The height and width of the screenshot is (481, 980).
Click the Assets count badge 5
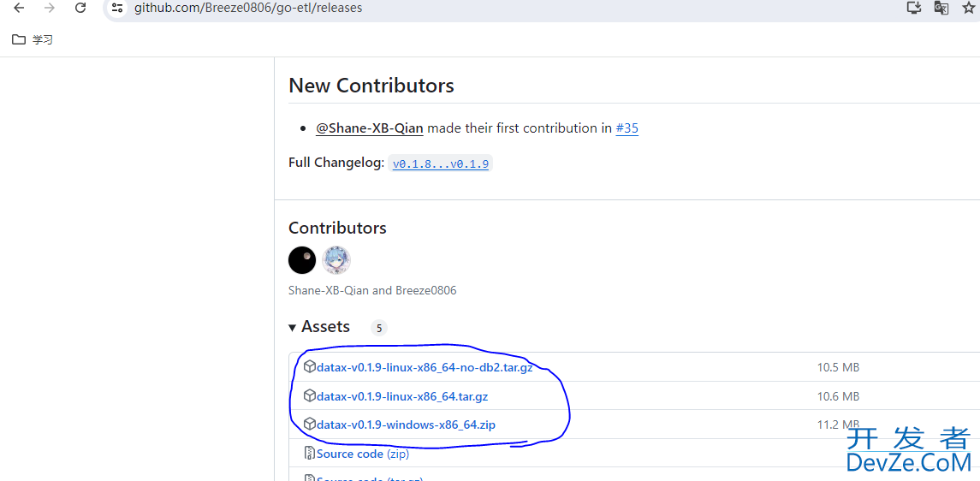(x=379, y=328)
